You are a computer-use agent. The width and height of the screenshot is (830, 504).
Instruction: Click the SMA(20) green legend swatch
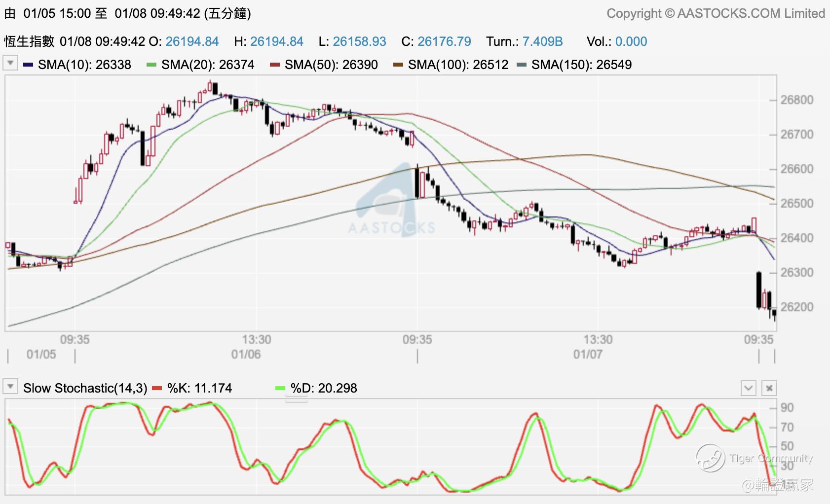151,65
